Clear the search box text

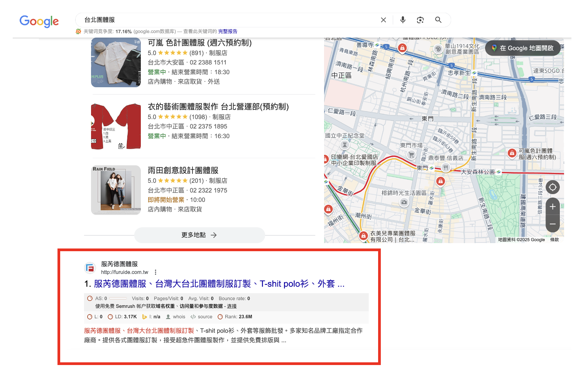click(383, 20)
